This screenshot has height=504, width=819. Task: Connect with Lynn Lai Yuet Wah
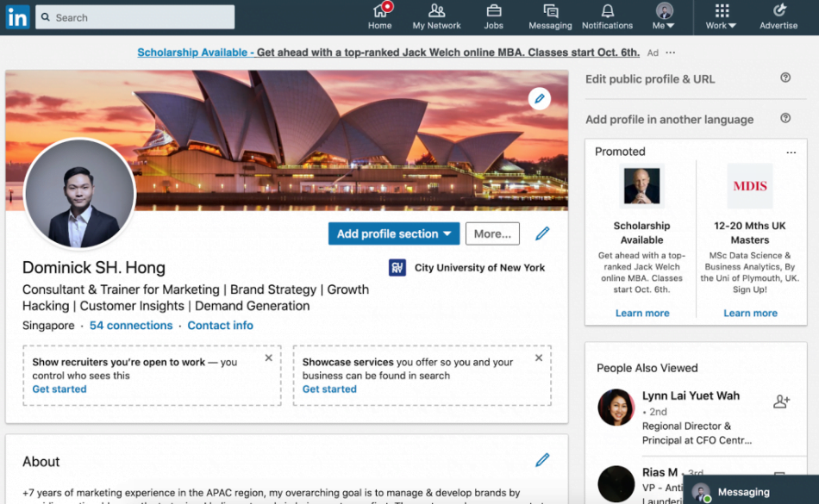pyautogui.click(x=780, y=401)
